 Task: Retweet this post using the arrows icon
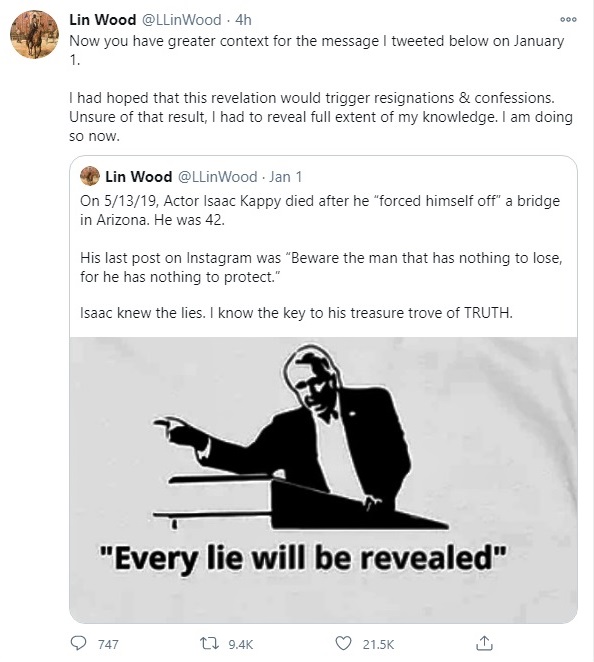click(209, 643)
